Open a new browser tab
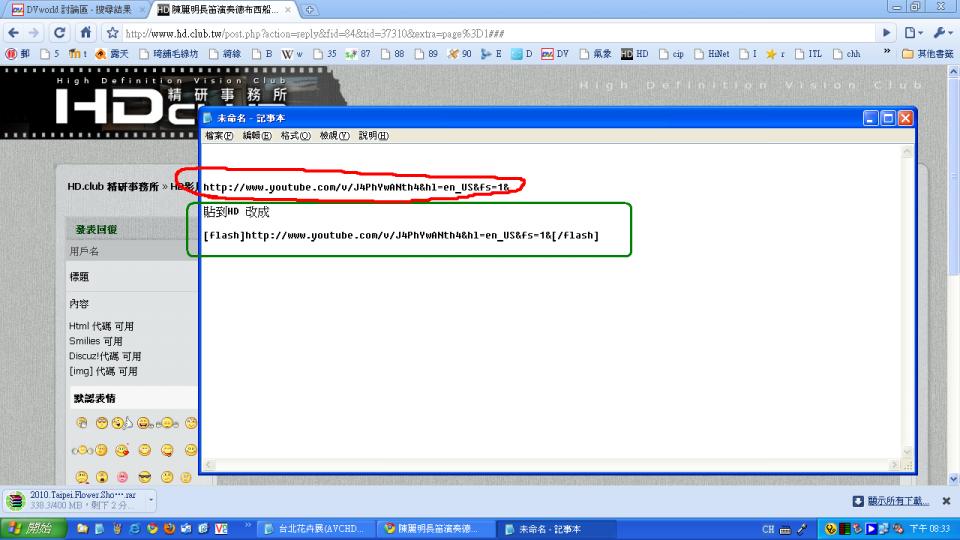The width and height of the screenshot is (960, 540). (x=310, y=10)
